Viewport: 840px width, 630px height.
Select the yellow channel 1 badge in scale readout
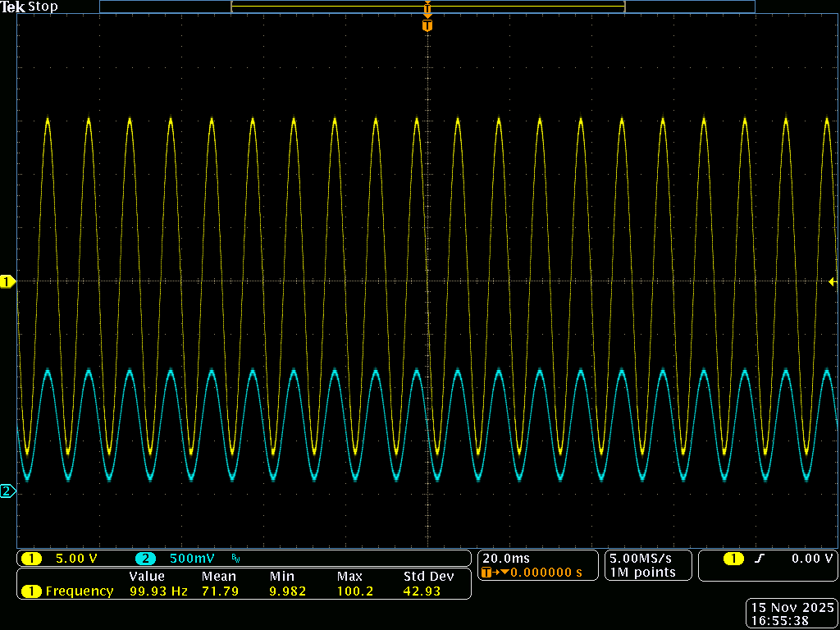[x=31, y=559]
